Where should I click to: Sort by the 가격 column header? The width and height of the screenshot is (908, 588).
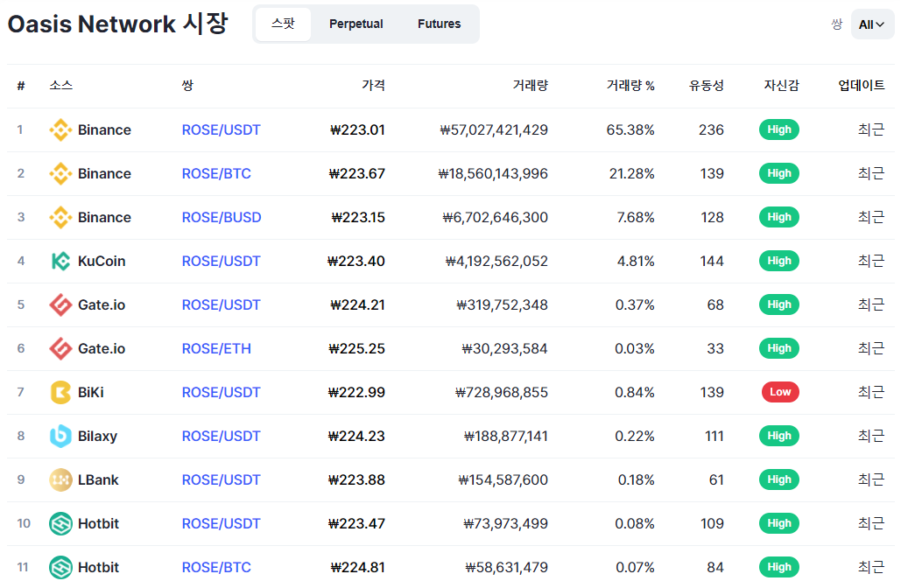point(374,86)
